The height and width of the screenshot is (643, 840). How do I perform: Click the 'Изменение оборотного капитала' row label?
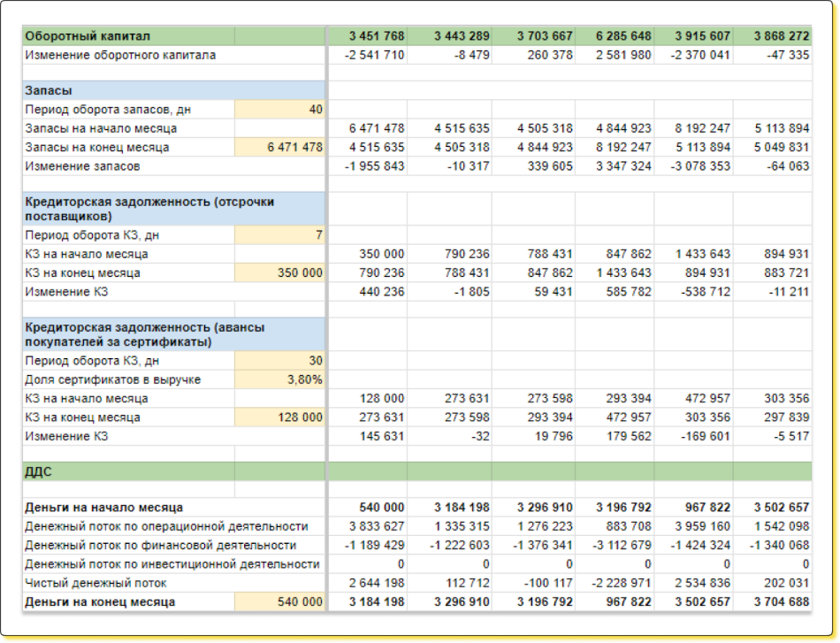coord(120,55)
